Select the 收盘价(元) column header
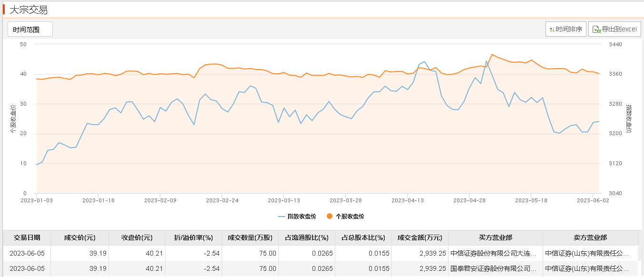Screen dimensions: 644x277 click(137, 237)
